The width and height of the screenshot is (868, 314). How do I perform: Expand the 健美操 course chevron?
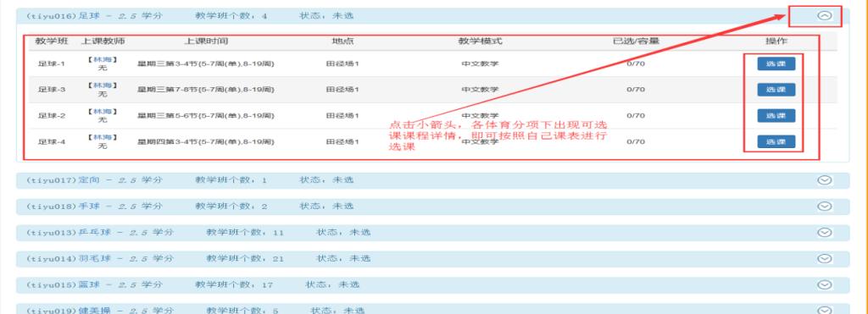(824, 310)
